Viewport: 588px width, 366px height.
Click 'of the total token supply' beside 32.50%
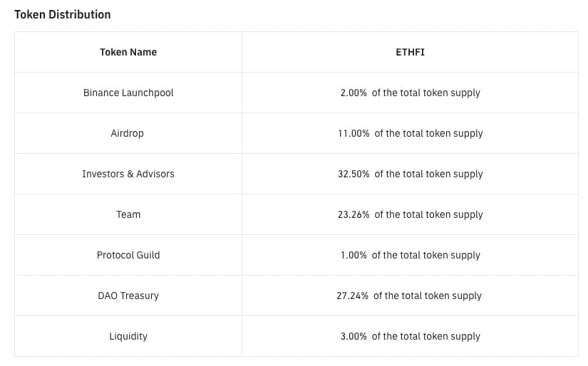(x=428, y=174)
